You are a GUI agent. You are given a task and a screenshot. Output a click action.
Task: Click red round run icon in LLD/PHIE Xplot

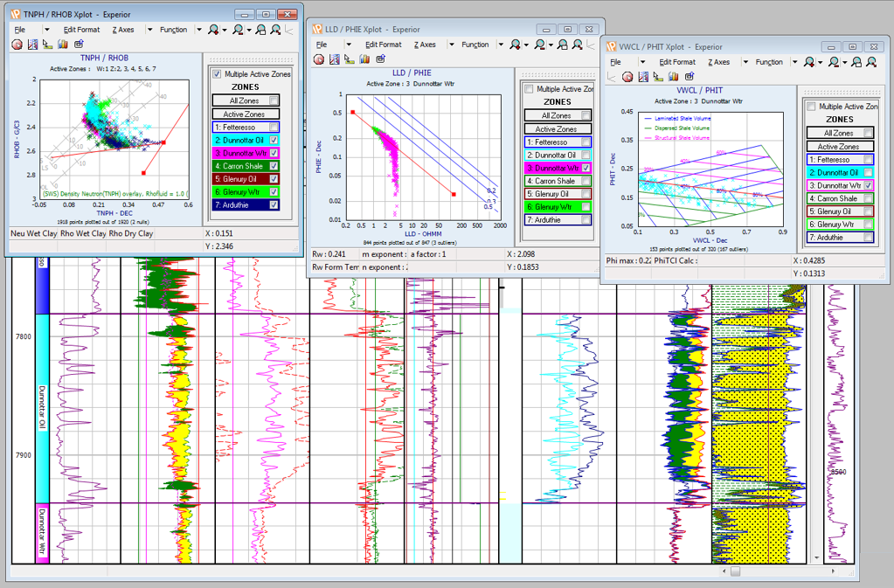(x=319, y=59)
